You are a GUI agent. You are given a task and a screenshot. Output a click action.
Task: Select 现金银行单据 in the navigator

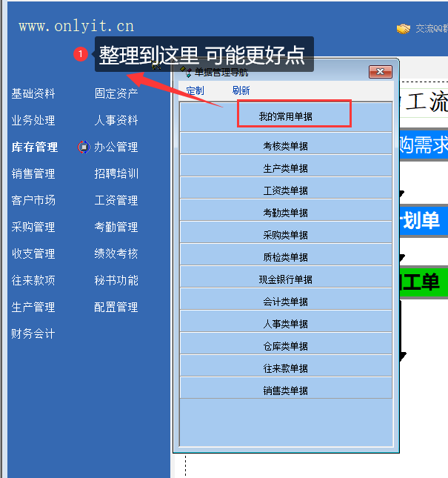tap(285, 279)
